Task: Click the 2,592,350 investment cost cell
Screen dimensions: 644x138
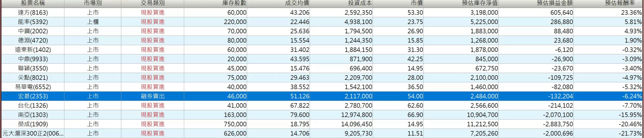Action: coord(358,12)
